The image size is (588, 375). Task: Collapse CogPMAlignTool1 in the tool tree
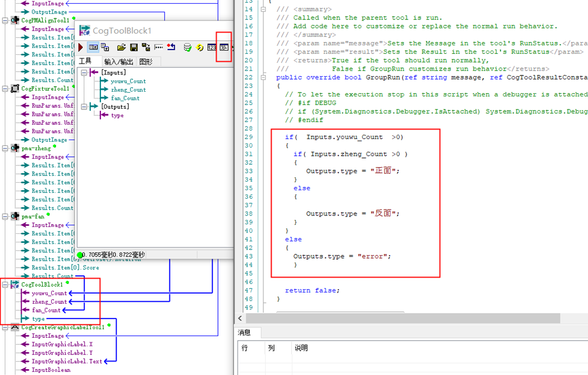coord(5,20)
